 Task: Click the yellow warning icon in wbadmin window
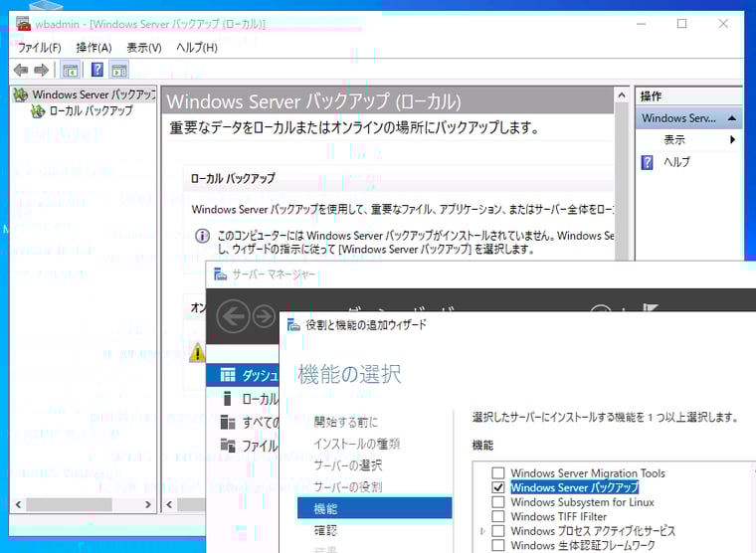[197, 352]
